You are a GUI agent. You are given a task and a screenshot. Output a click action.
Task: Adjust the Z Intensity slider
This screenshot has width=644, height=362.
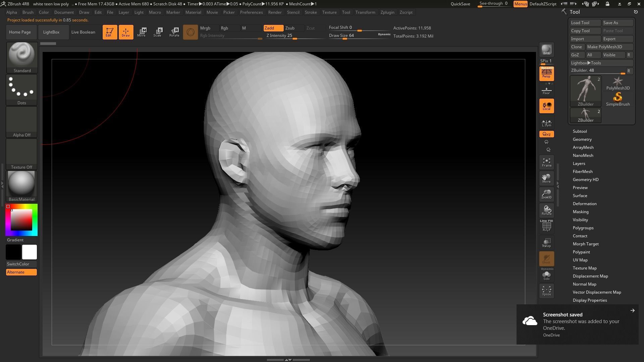[x=295, y=36]
